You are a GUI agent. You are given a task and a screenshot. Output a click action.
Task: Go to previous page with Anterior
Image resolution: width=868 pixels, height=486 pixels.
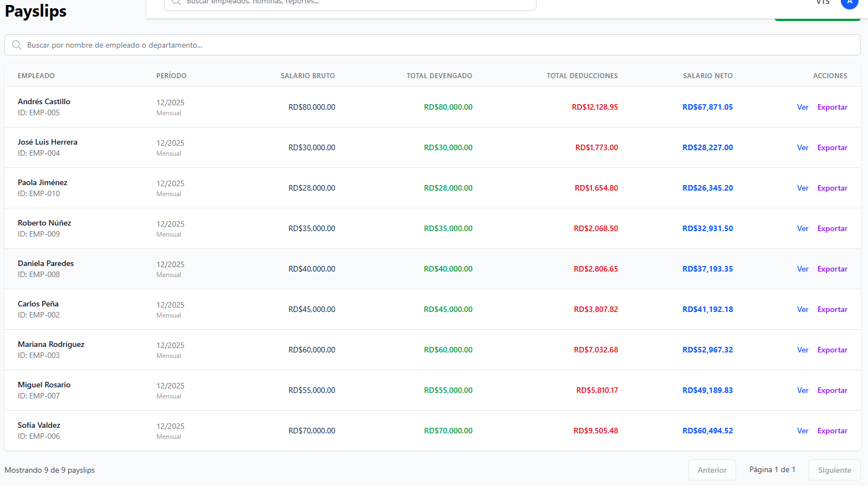click(712, 470)
